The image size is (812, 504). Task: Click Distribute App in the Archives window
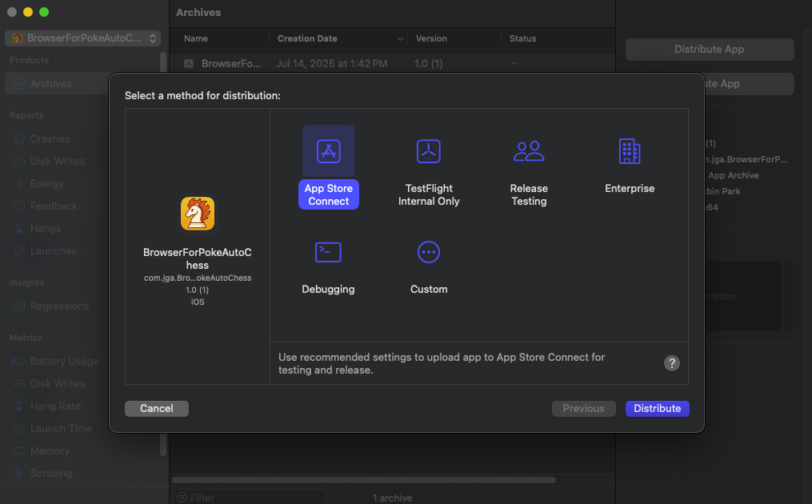[710, 50]
